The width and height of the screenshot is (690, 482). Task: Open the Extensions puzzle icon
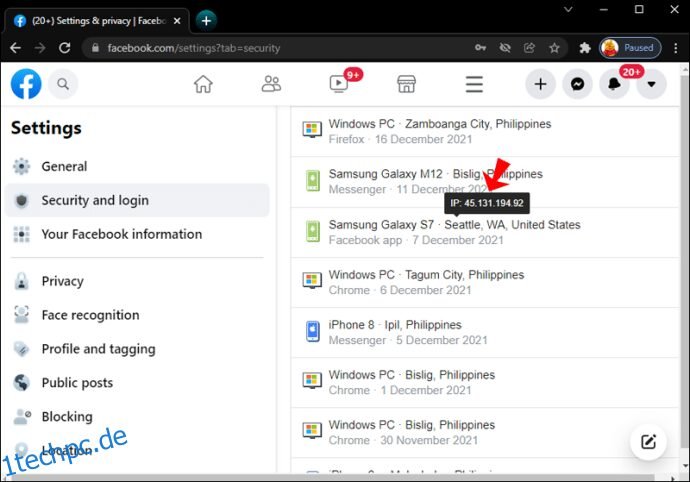[x=585, y=48]
